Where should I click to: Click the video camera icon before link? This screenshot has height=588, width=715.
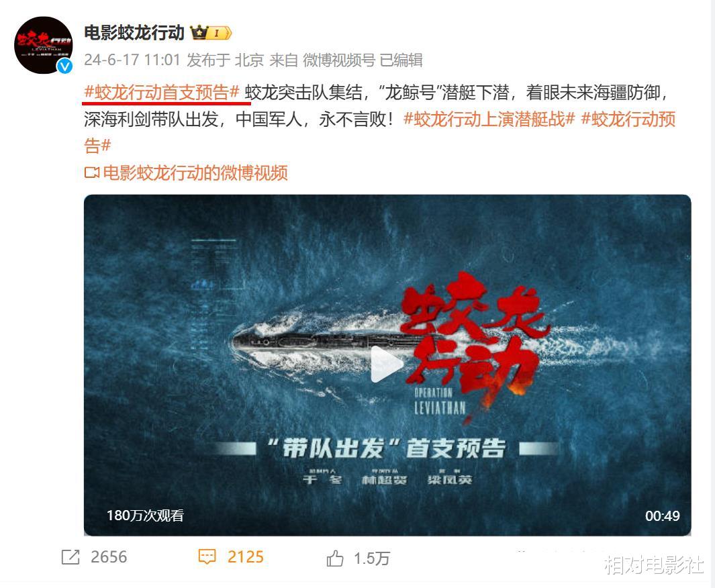point(92,173)
